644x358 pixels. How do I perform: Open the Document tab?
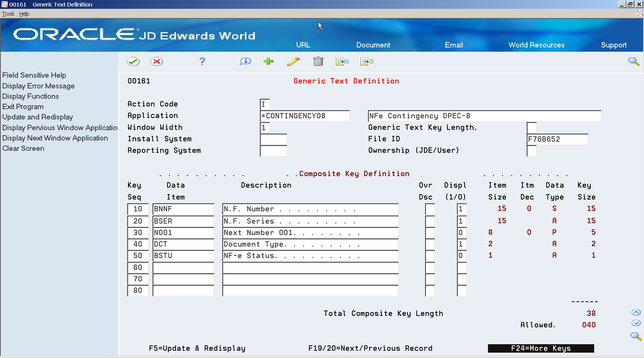point(373,45)
